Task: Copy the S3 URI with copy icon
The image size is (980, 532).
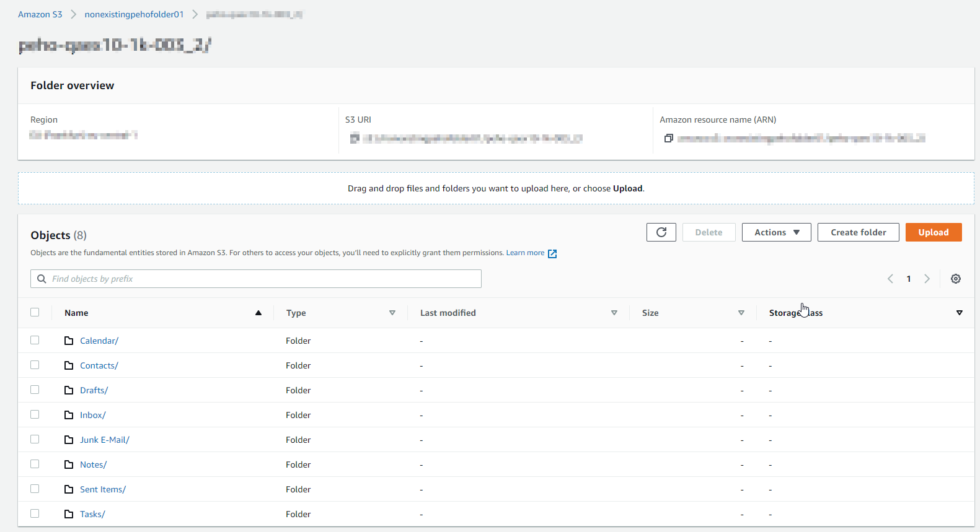Action: pos(355,138)
